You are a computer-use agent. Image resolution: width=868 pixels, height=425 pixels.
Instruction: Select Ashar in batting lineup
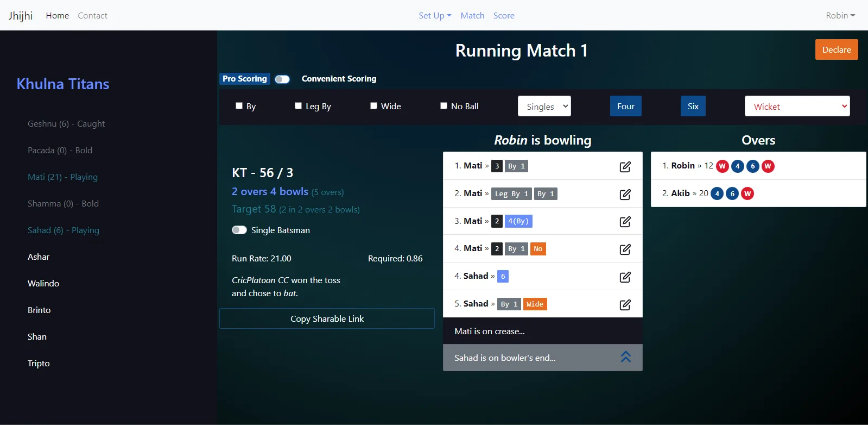(39, 257)
